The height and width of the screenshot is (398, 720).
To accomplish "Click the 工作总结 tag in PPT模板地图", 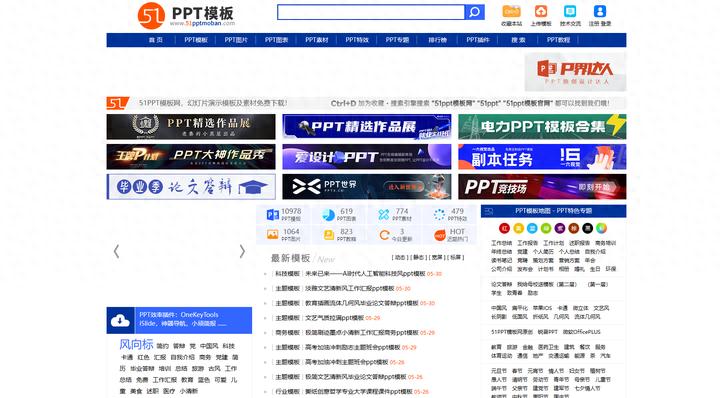I will (501, 243).
